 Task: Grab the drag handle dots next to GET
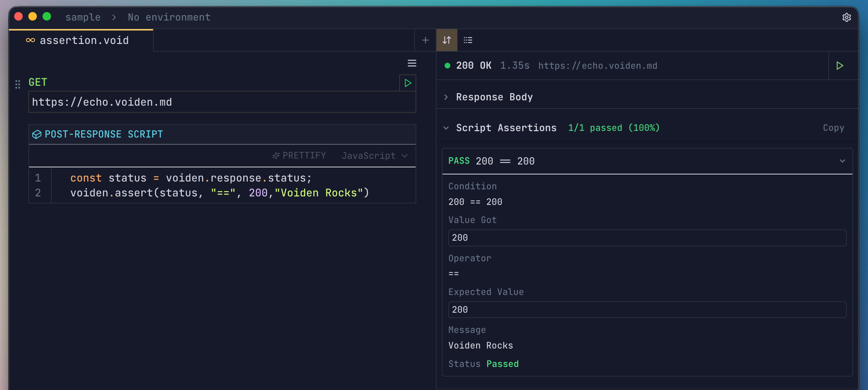pyautogui.click(x=18, y=84)
